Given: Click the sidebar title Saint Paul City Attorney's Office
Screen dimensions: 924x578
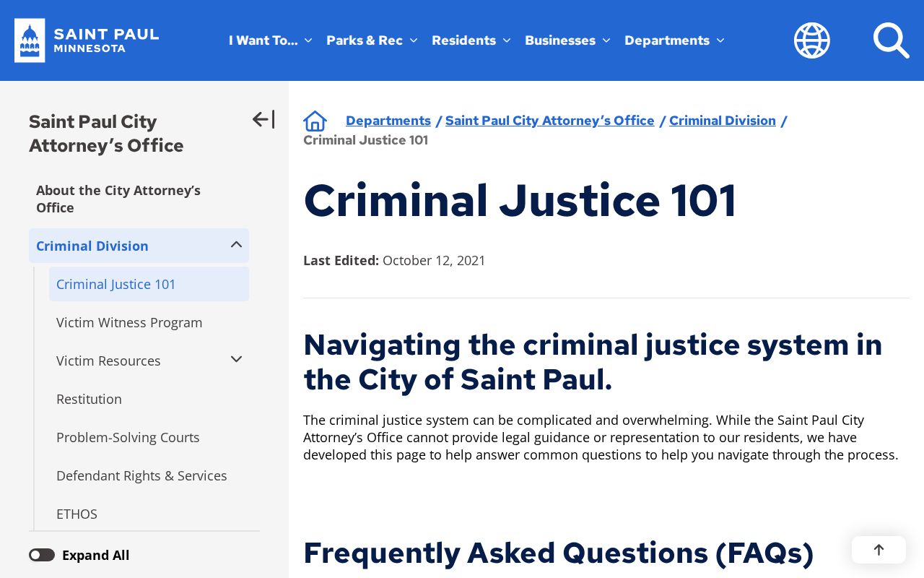Looking at the screenshot, I should [x=106, y=134].
